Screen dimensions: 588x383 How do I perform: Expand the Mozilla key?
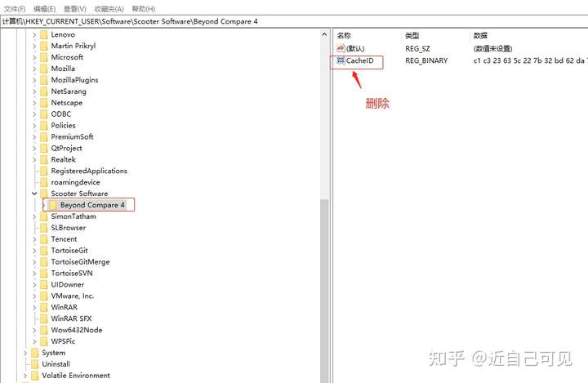click(x=34, y=69)
